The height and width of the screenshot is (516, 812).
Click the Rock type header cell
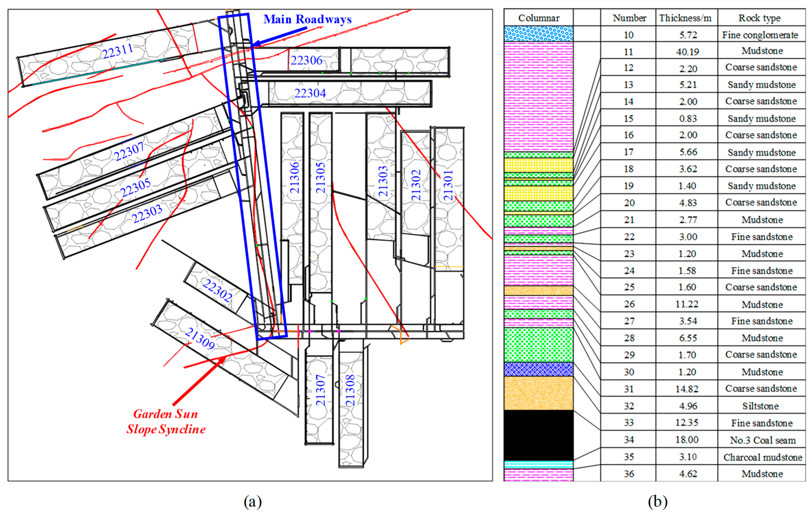(x=759, y=18)
